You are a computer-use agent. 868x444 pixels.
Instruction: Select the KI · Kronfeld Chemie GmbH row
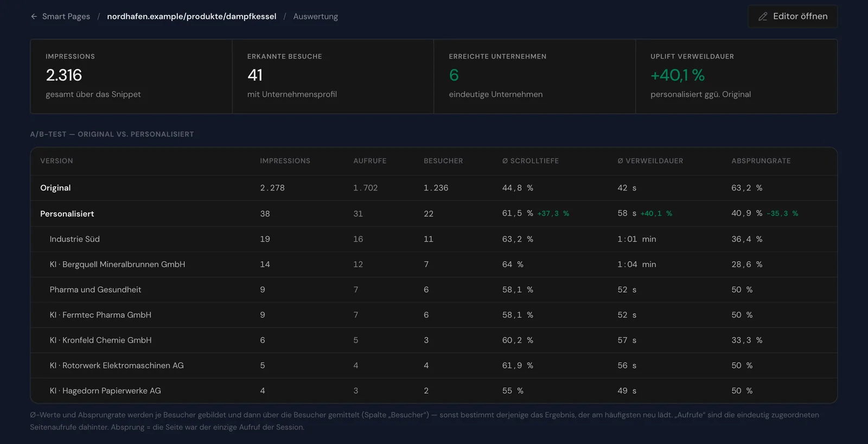pos(434,340)
